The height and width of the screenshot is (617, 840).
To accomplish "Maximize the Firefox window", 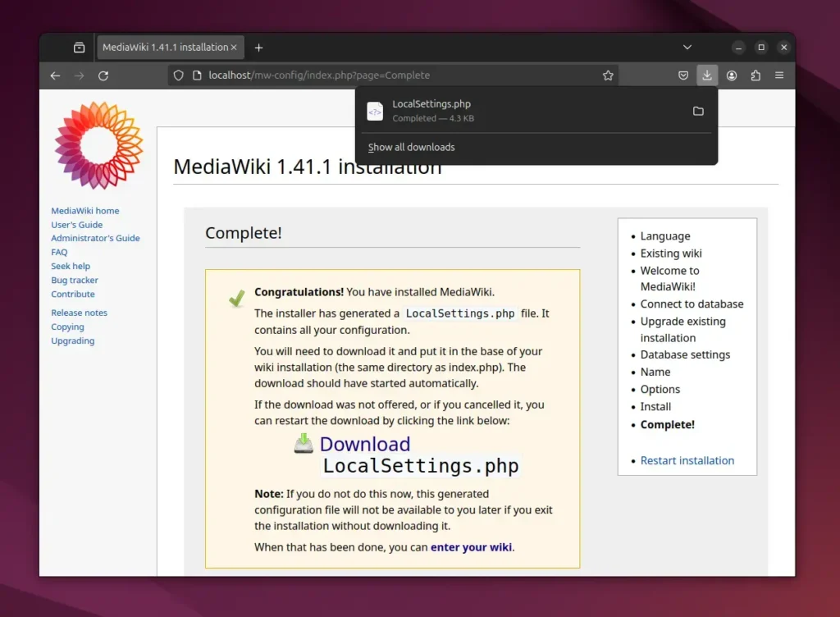I will (761, 47).
